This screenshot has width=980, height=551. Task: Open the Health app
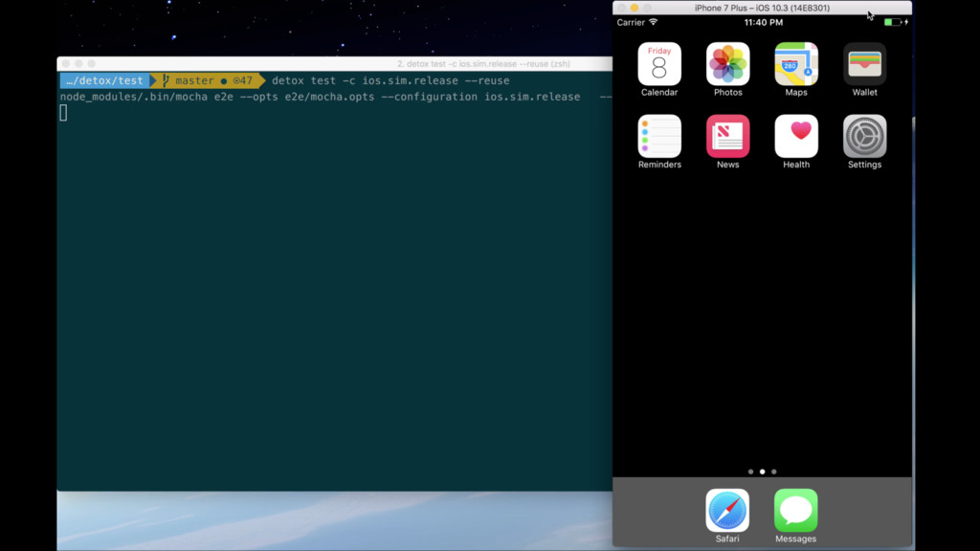[796, 136]
